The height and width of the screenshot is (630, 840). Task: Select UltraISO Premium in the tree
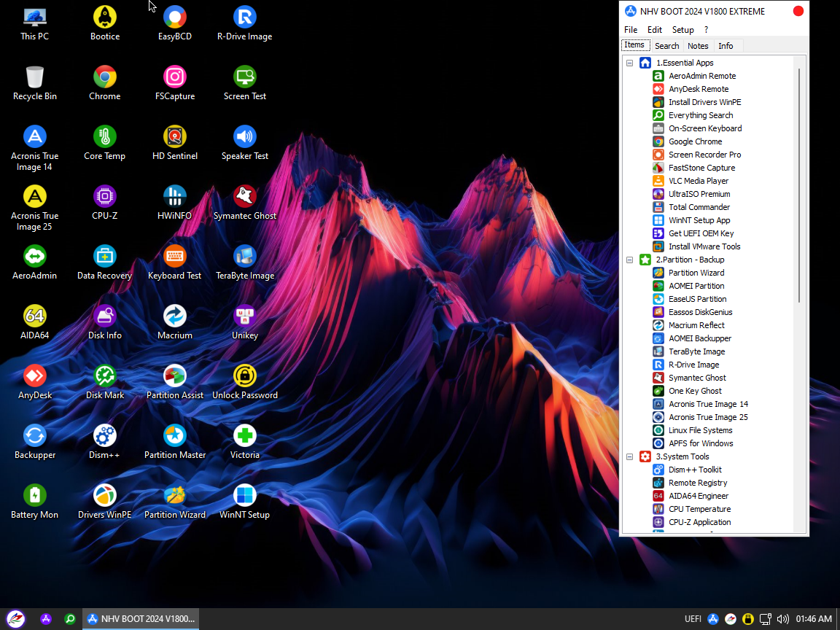(699, 195)
